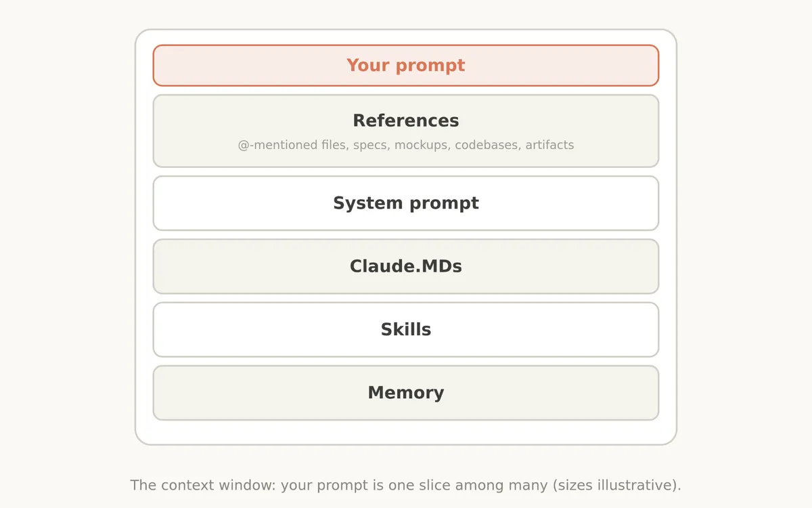812x508 pixels.
Task: Click empty padding below the Memory block
Action: 406,432
